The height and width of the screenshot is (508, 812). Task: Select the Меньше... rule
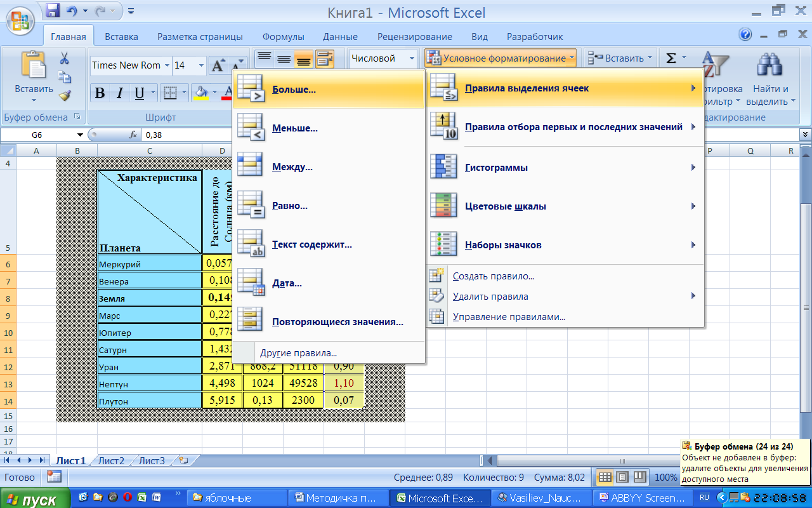pos(328,128)
